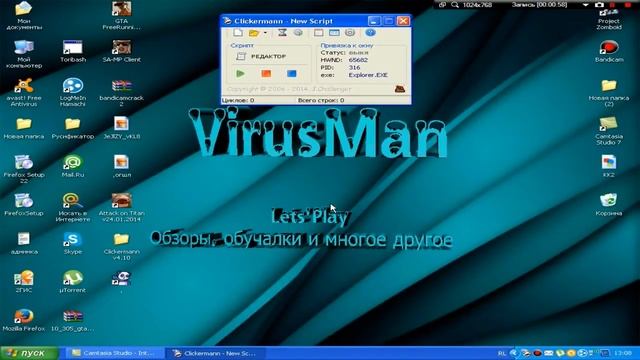The image size is (640, 360).
Task: Expand the Bandicam recording bar dropdown arrow
Action: 585,5
